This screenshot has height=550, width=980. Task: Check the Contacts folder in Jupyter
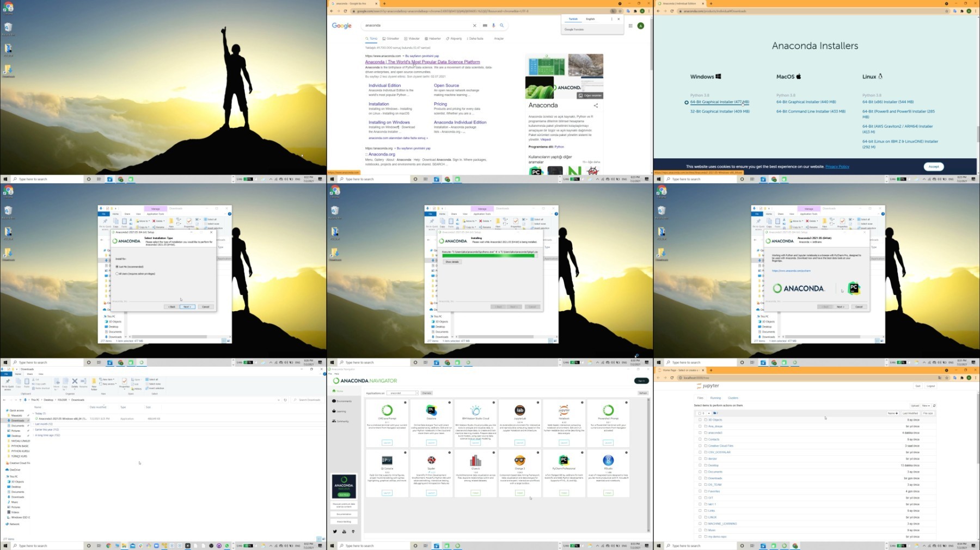pyautogui.click(x=700, y=440)
